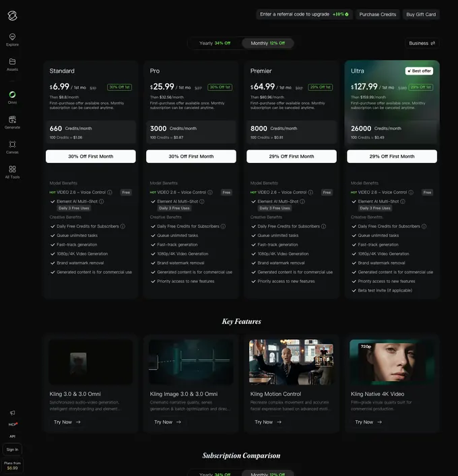Image resolution: width=458 pixels, height=476 pixels.
Task: Toggle to Business plans
Action: [422, 43]
